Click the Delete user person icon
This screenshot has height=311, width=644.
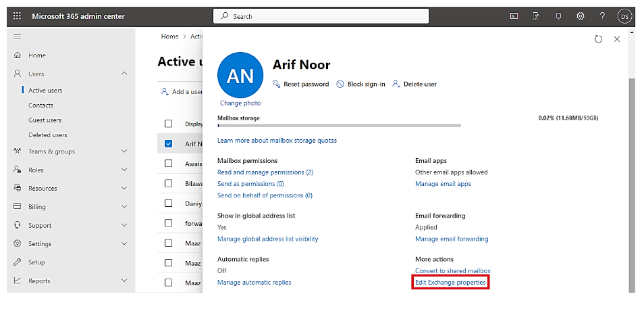tap(396, 84)
